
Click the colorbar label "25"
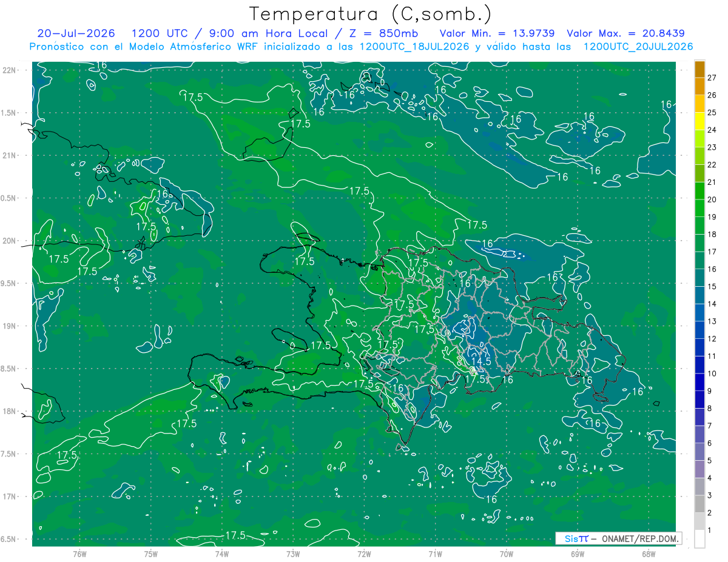tap(712, 112)
